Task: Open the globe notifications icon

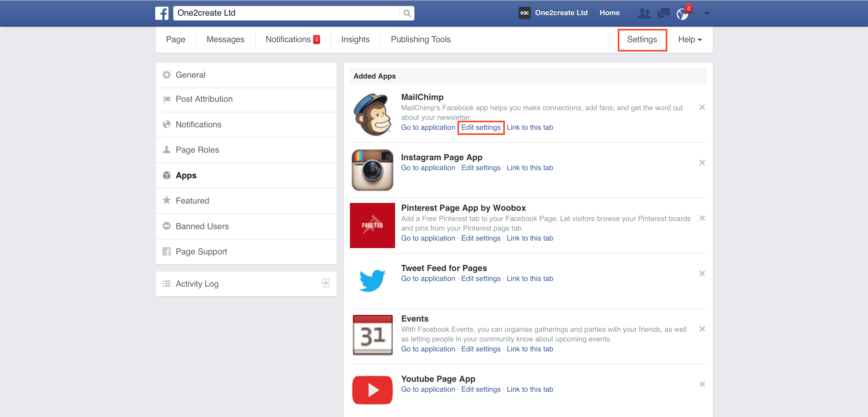Action: pos(682,14)
